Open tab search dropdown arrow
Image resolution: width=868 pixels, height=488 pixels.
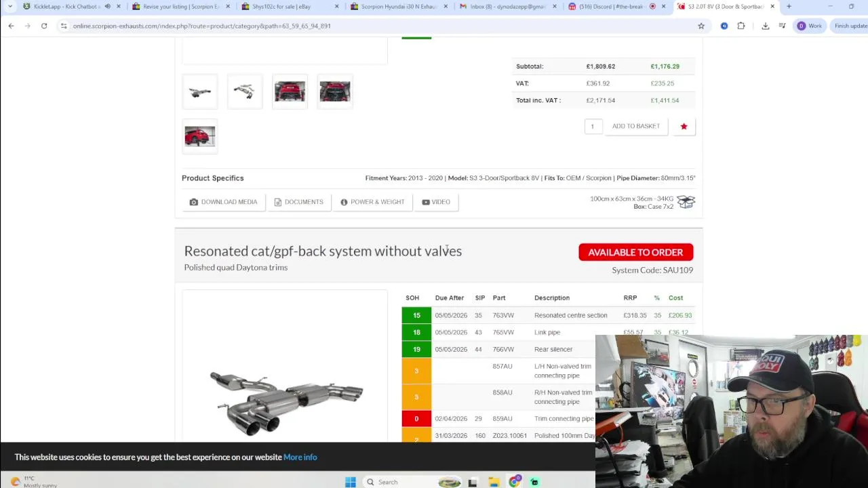pos(10,7)
